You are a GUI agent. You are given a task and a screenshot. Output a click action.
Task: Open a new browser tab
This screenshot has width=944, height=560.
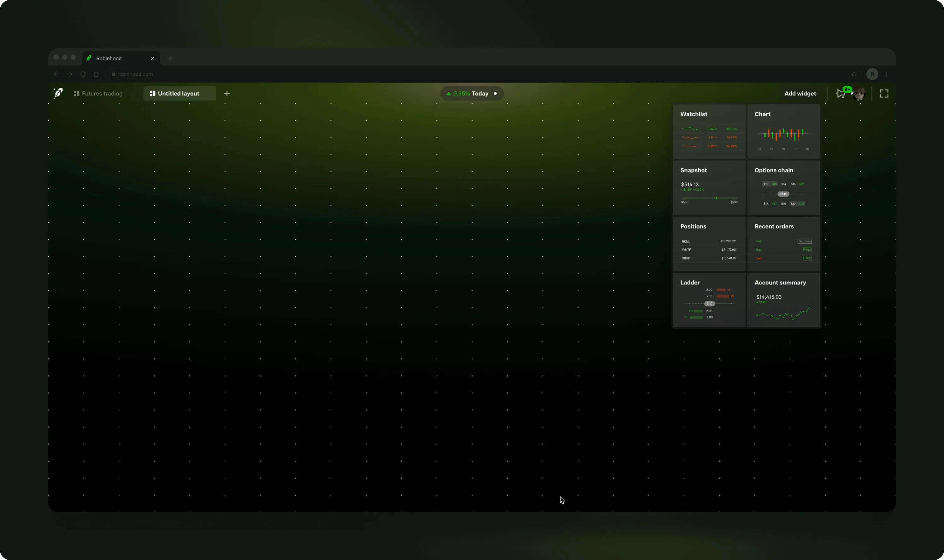170,58
